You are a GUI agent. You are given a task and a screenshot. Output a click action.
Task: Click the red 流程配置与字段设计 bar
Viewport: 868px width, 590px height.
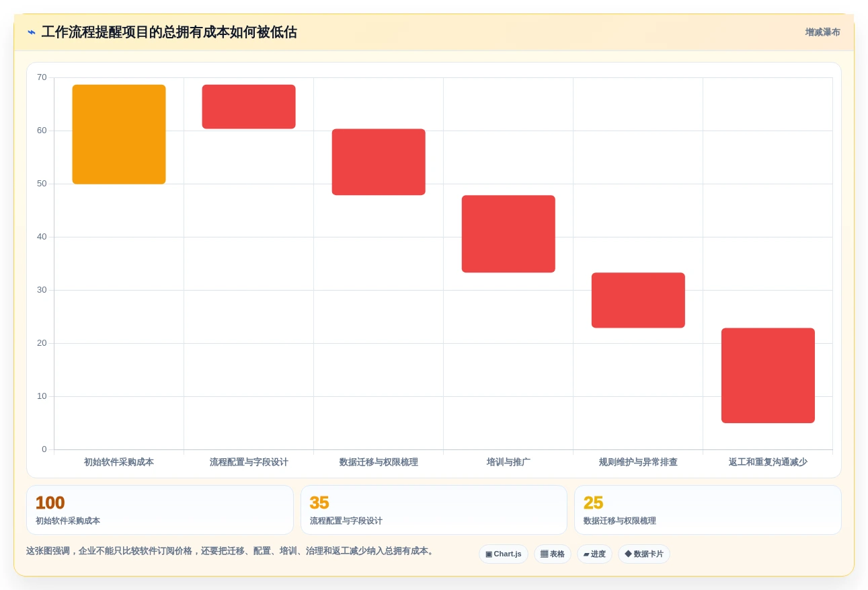point(249,107)
